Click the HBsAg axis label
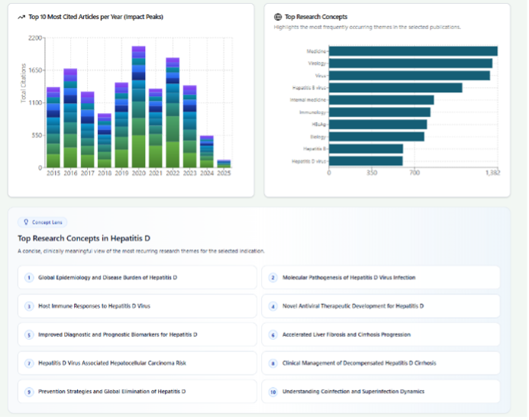The width and height of the screenshot is (529, 420). click(x=319, y=124)
